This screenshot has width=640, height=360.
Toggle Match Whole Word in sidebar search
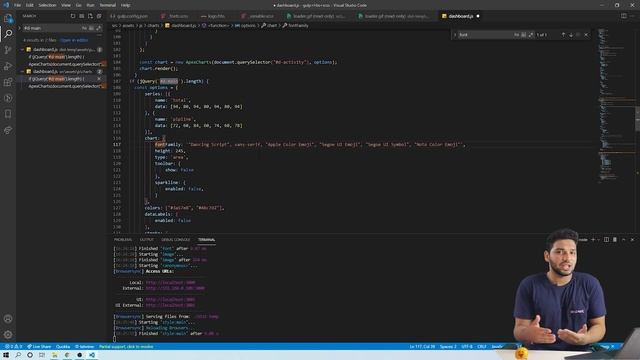[x=91, y=28]
